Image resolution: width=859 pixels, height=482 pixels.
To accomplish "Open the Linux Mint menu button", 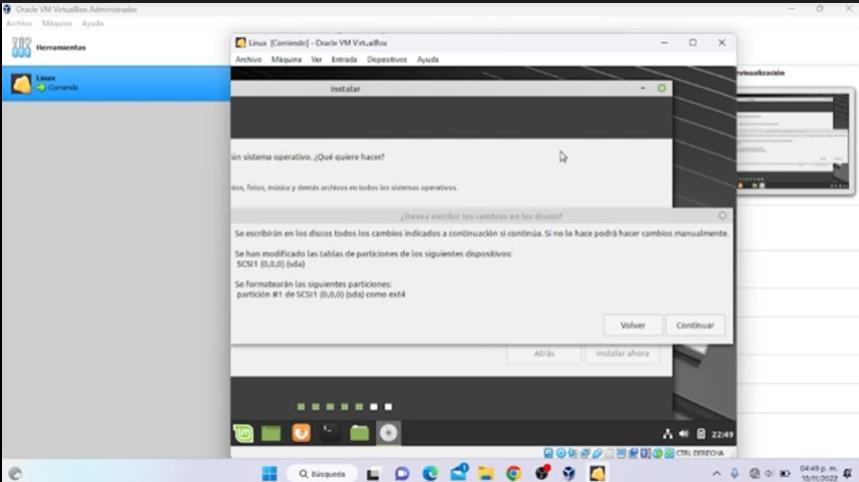I will pos(243,433).
